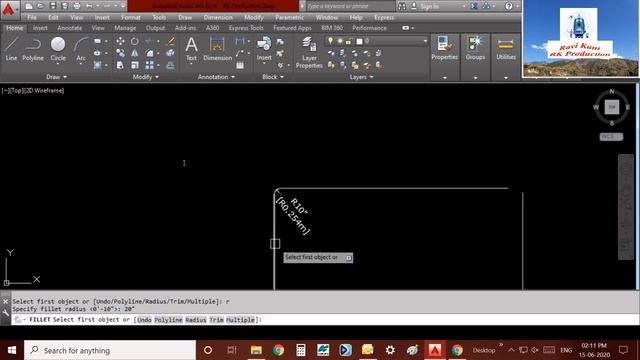Toggle layer on/off lightbulb icon
This screenshot has height=360, width=640.
[x=330, y=41]
